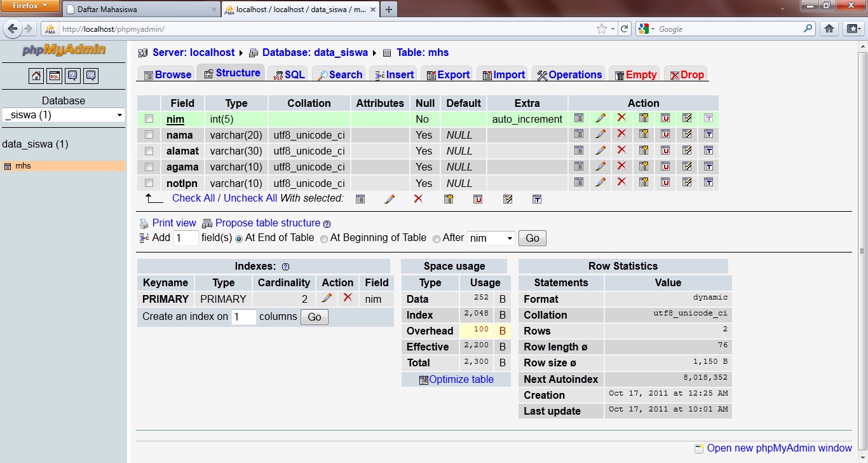Click inside the Add field count input box
This screenshot has width=868, height=463.
tap(185, 238)
